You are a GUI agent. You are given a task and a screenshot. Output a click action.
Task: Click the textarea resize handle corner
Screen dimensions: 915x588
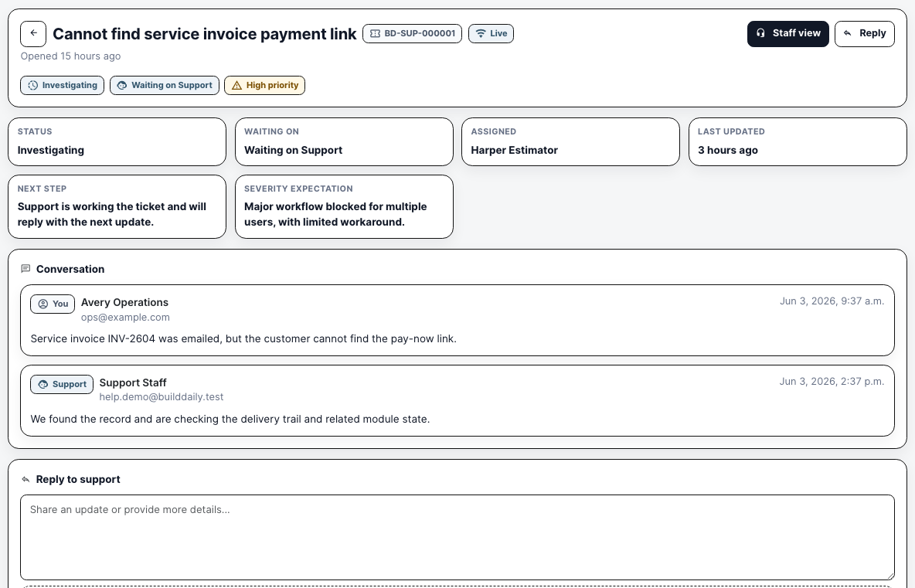coord(890,575)
